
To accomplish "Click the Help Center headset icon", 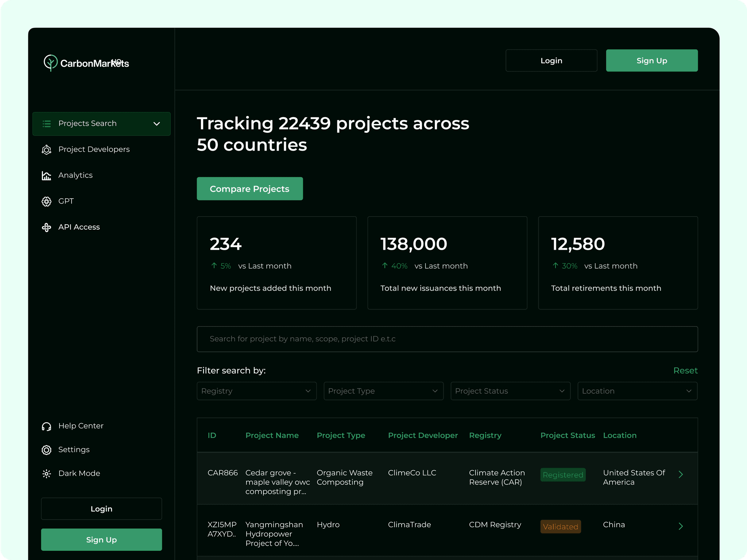I will (47, 426).
